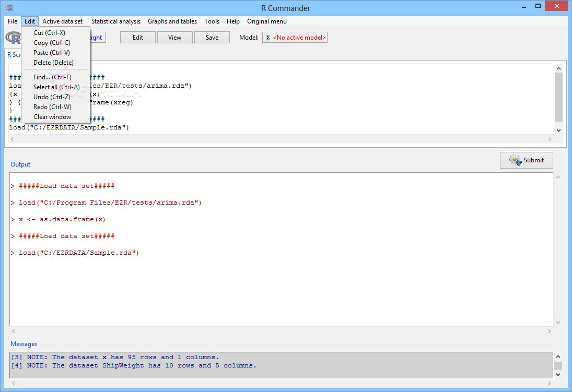Click Output pane horizontal scroll left arrow
The image size is (572, 392).
[14, 331]
